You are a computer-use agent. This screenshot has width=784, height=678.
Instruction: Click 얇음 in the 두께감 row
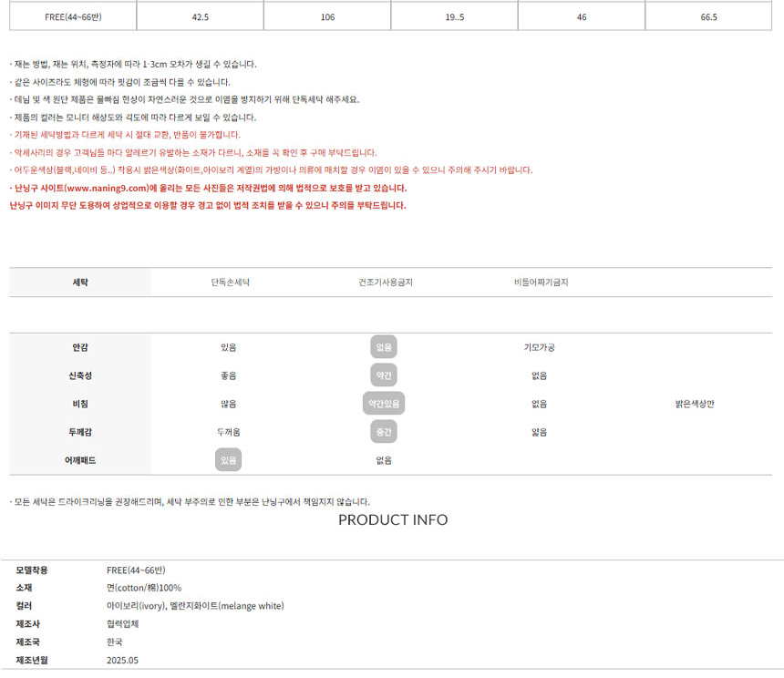[539, 432]
